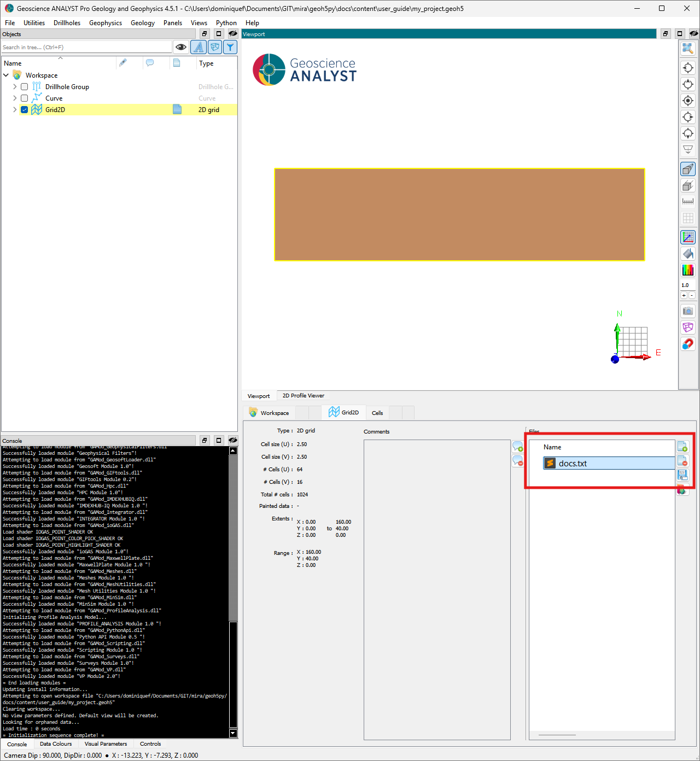Open the Utilities menu

click(x=34, y=23)
